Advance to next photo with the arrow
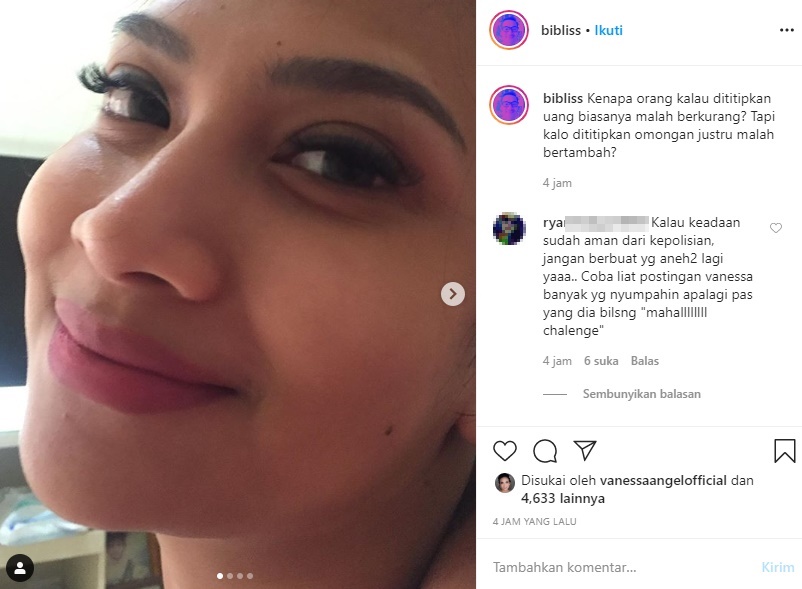Image resolution: width=802 pixels, height=589 pixels. (x=452, y=294)
